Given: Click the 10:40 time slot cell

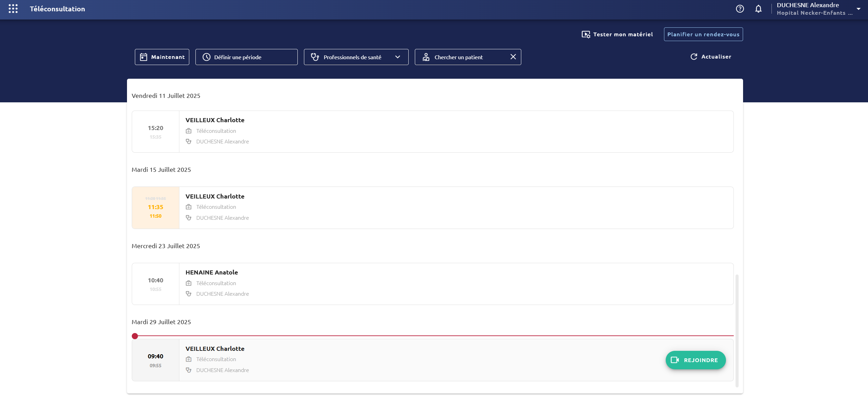Looking at the screenshot, I should pos(155,284).
